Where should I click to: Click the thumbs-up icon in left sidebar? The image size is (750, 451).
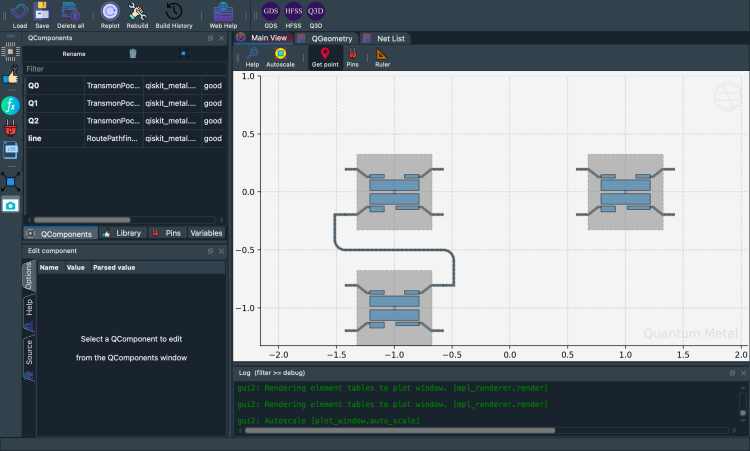tap(11, 75)
